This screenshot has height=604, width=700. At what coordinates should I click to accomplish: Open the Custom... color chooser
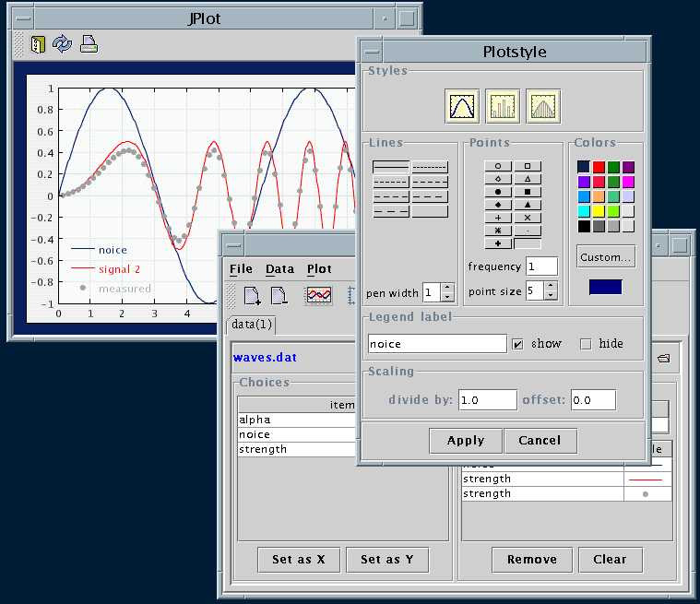605,256
